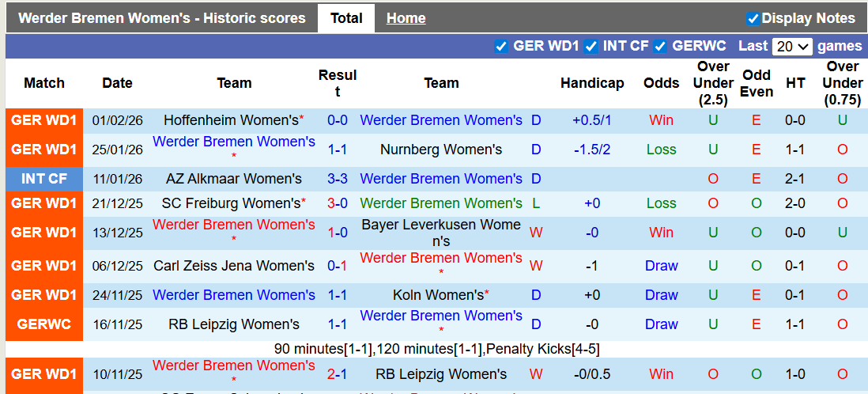868x394 pixels.
Task: Open the Last games count dropdown
Action: pyautogui.click(x=792, y=46)
